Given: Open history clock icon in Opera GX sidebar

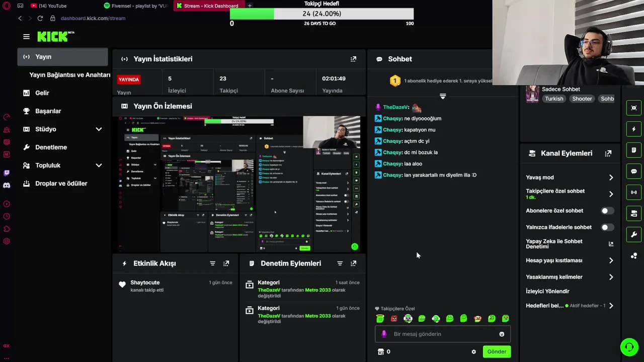Looking at the screenshot, I should pos(7,216).
